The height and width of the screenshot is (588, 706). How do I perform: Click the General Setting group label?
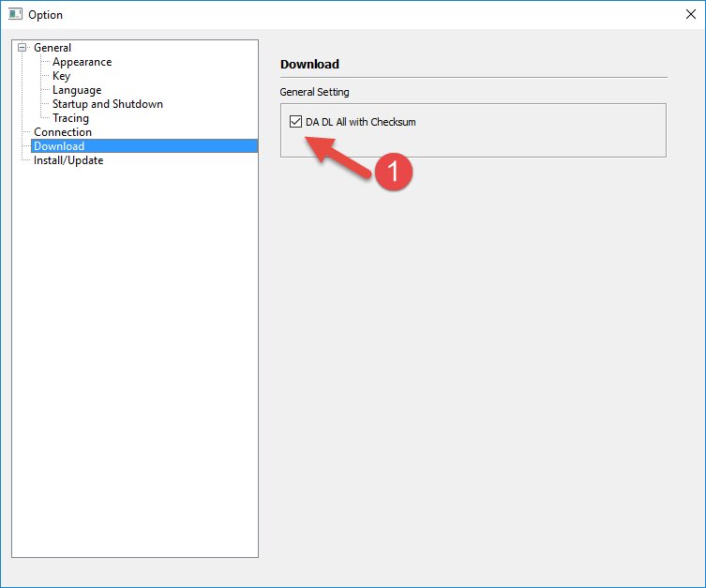pyautogui.click(x=314, y=92)
